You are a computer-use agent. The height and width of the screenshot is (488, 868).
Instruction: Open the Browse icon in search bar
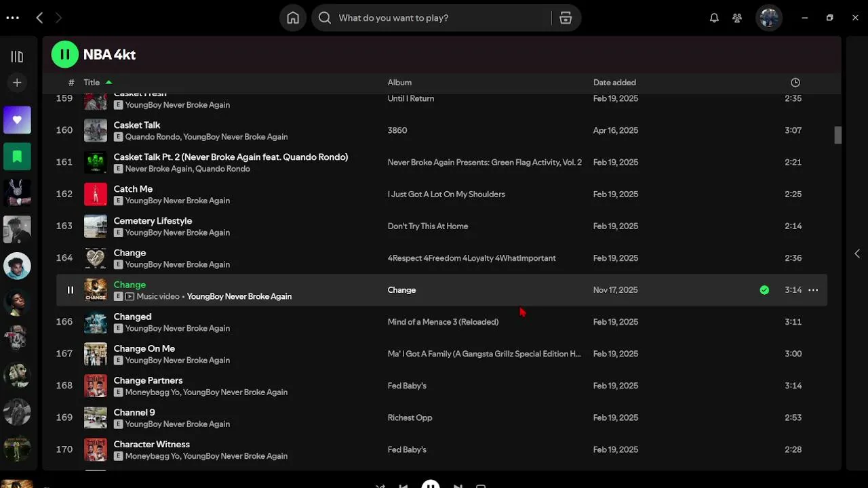tap(566, 18)
